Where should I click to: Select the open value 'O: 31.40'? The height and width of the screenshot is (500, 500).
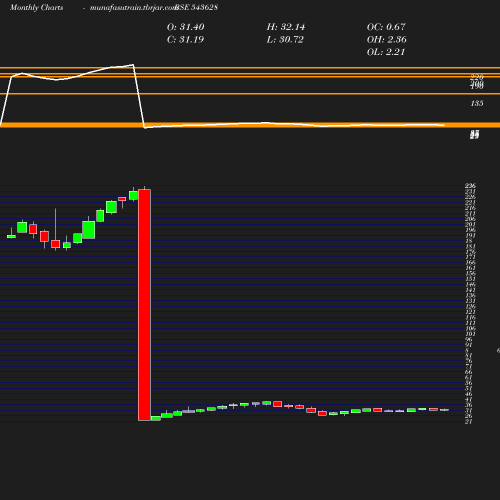tap(186, 27)
